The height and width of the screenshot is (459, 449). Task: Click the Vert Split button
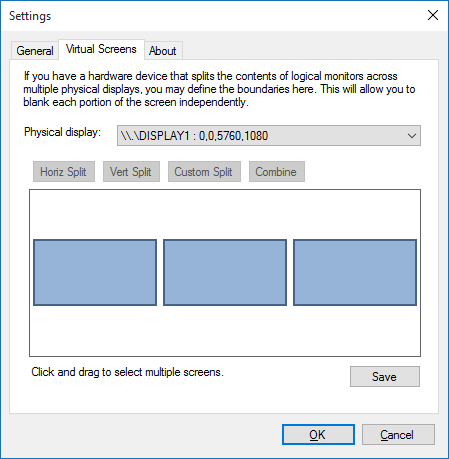coord(131,172)
